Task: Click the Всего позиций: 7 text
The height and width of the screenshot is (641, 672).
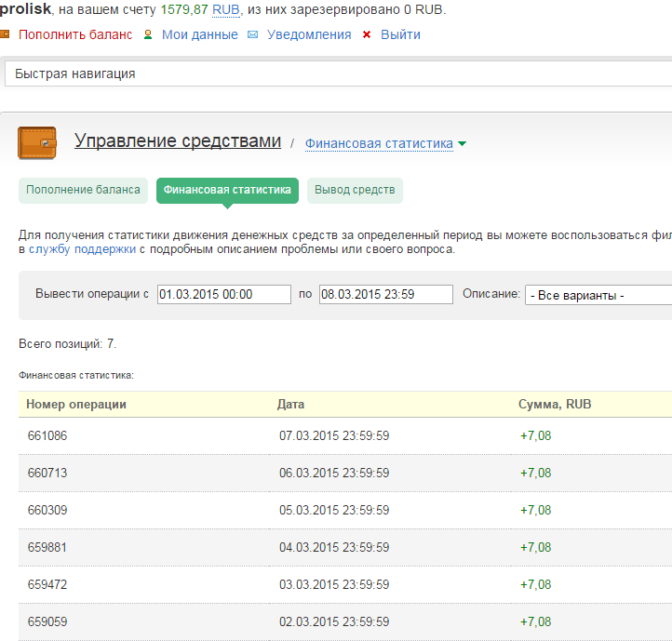Action: point(67,343)
